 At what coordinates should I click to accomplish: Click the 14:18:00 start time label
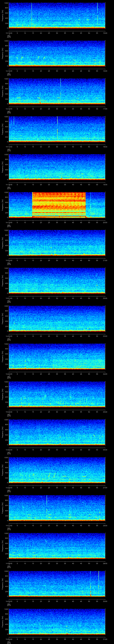(x=9, y=185)
